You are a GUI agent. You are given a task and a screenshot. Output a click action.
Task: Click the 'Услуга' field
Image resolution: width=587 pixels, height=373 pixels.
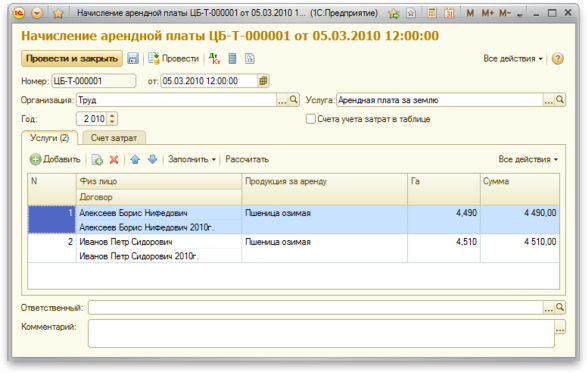[x=440, y=100]
